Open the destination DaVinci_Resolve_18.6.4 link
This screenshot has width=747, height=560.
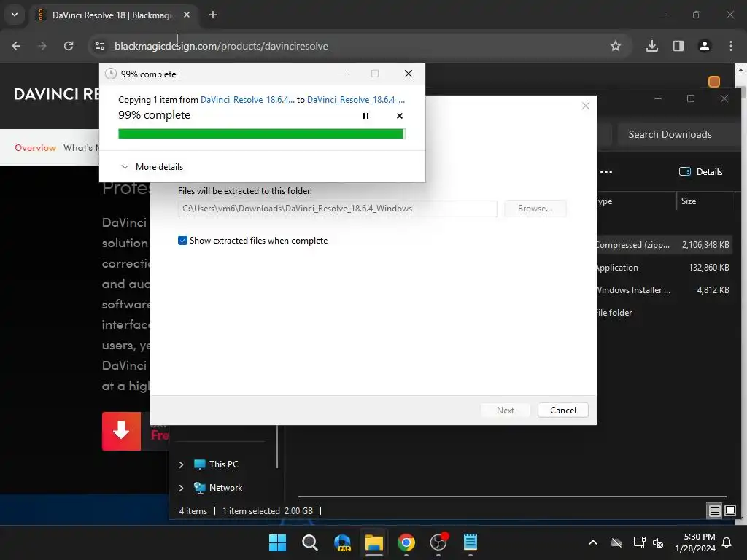[x=355, y=99]
